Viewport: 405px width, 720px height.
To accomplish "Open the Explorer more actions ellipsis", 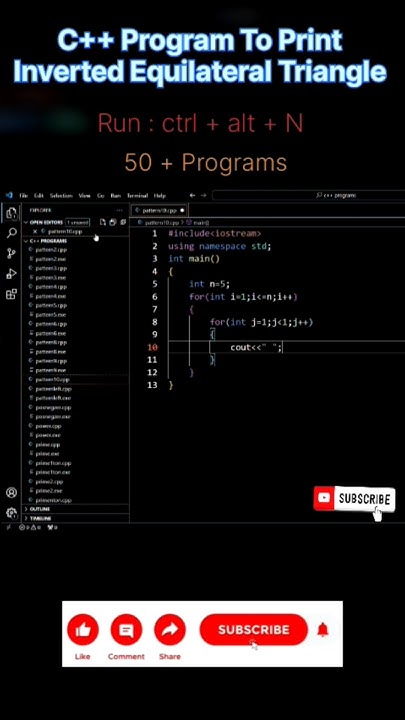I will [x=120, y=210].
